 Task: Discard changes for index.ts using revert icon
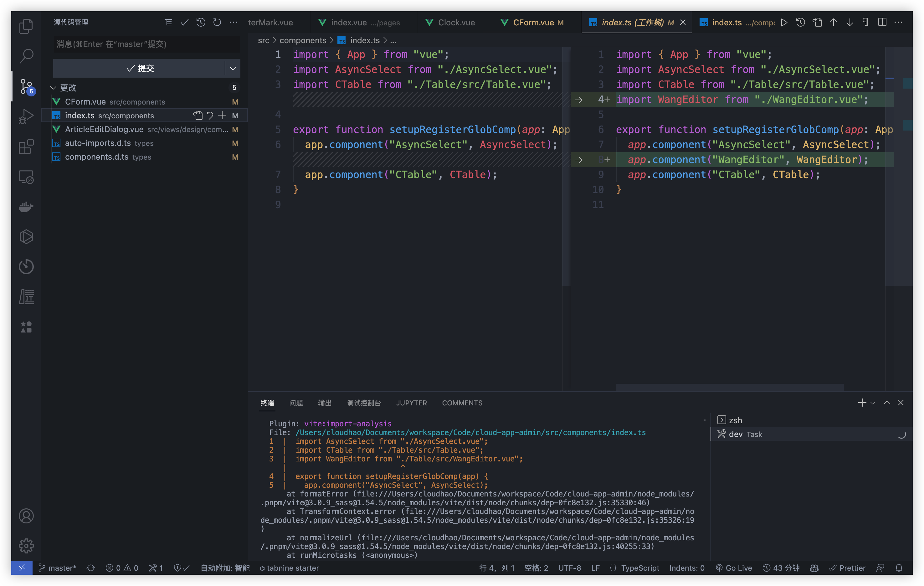tap(210, 116)
